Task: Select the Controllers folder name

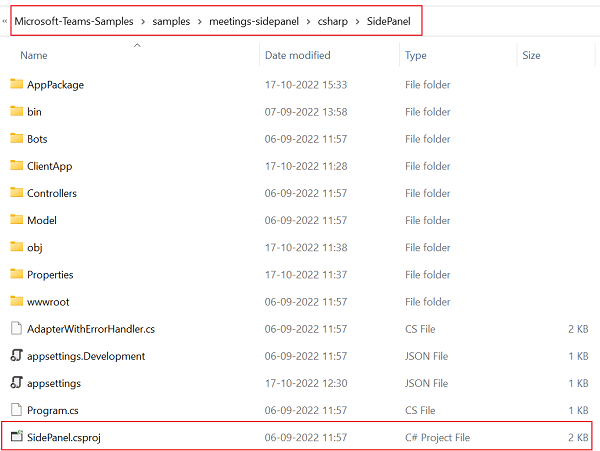Action: [x=52, y=193]
